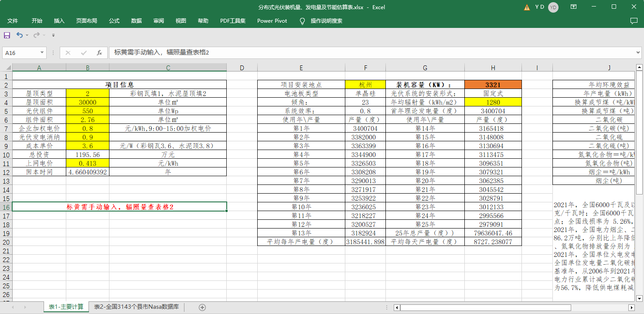This screenshot has height=314, width=644.
Task: Open the 公式 ribbon tab
Action: (114, 21)
